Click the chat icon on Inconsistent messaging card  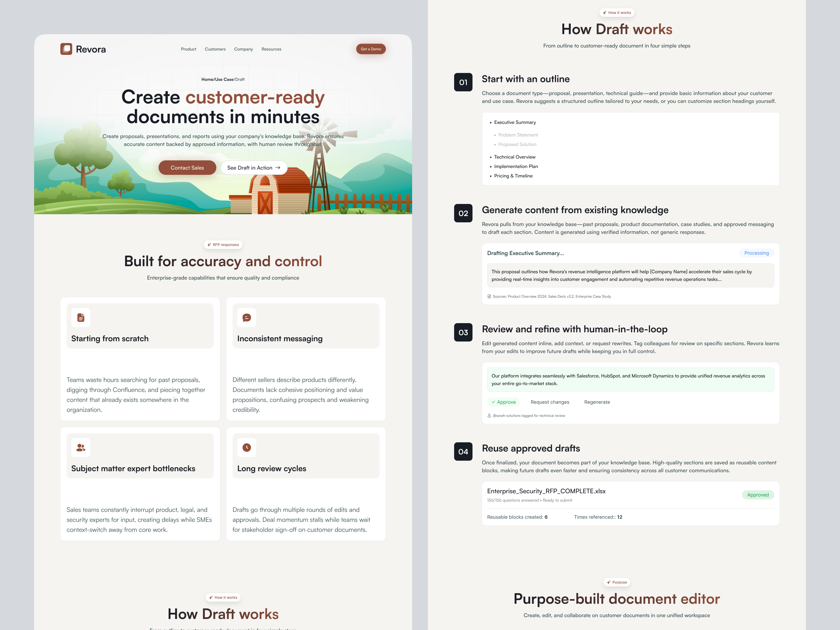click(246, 317)
